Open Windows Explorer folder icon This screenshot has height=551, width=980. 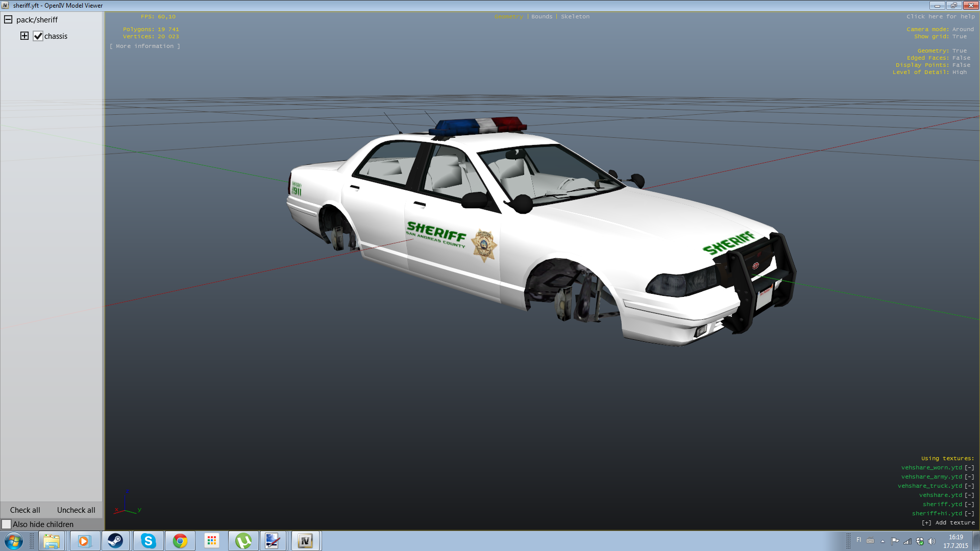[51, 541]
